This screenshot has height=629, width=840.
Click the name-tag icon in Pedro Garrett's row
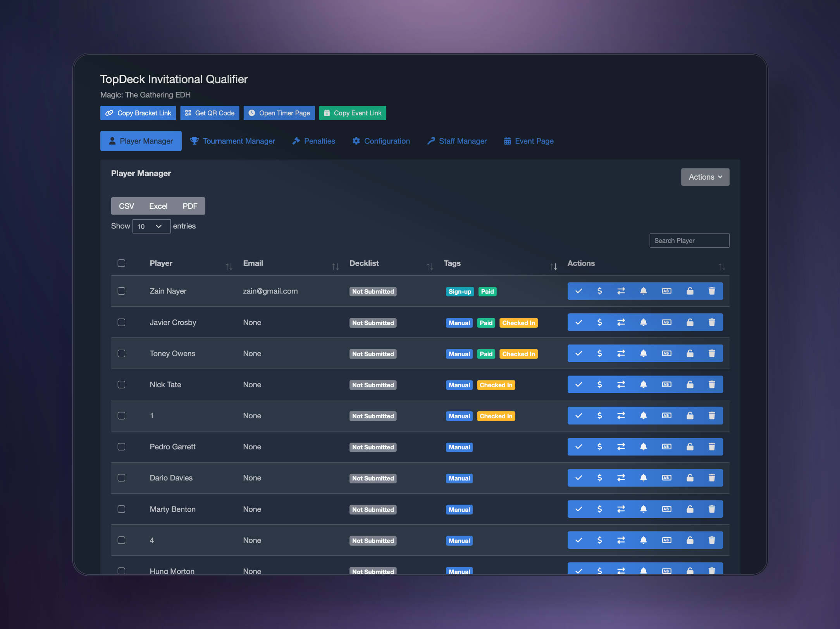[666, 447]
